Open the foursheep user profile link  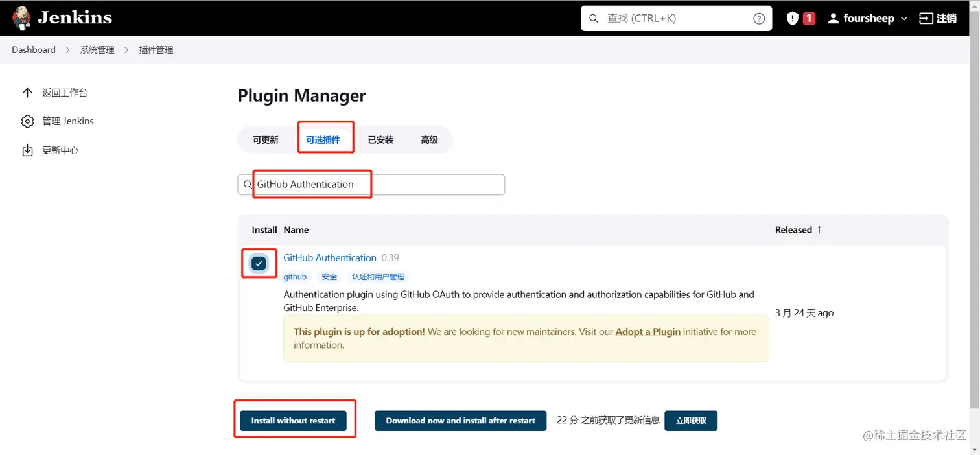(x=869, y=18)
